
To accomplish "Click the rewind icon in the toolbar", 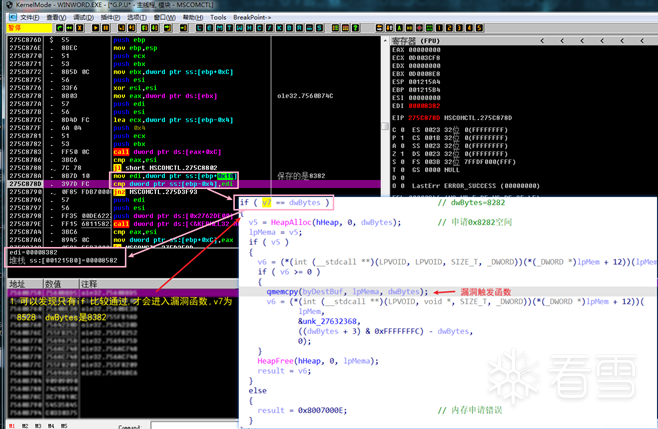I will pos(69,28).
